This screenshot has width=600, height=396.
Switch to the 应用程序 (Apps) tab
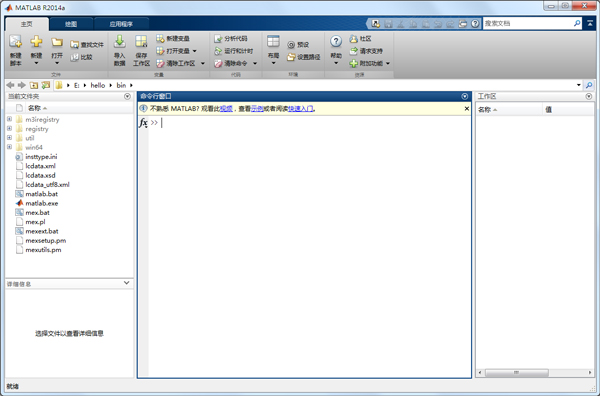click(x=121, y=24)
